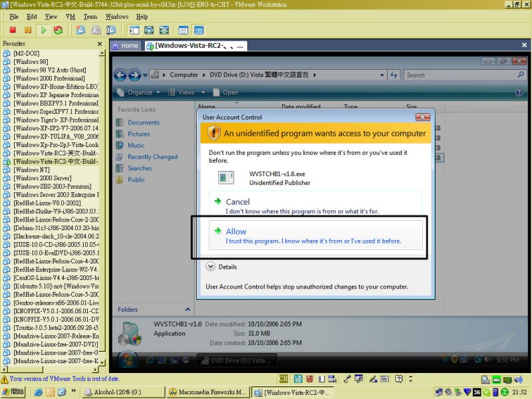Open the View menu
This screenshot has height=399, width=532.
51,17
